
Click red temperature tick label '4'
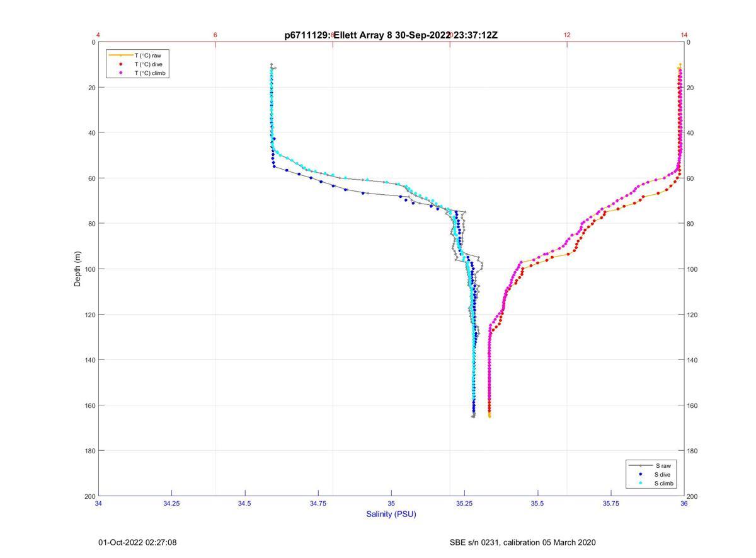98,35
